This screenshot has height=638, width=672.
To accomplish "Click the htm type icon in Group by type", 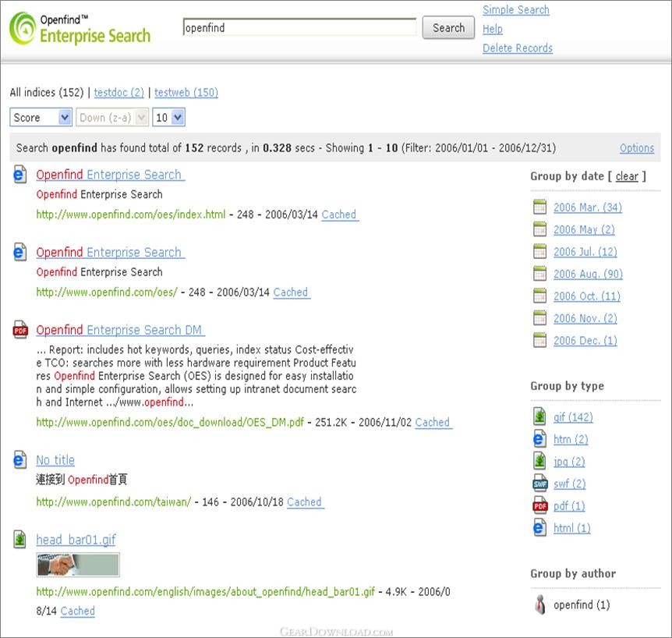I will point(539,438).
